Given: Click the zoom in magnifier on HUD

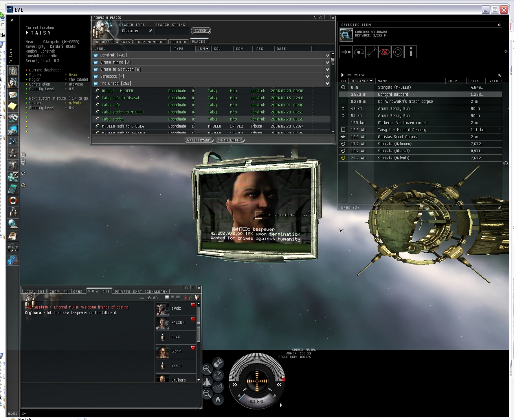Looking at the screenshot, I should [x=207, y=369].
